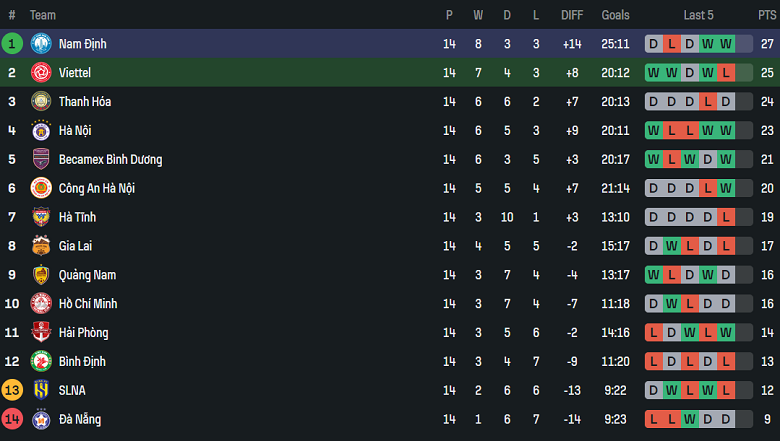Click the Becamex Bình Dương crest icon

pos(41,160)
